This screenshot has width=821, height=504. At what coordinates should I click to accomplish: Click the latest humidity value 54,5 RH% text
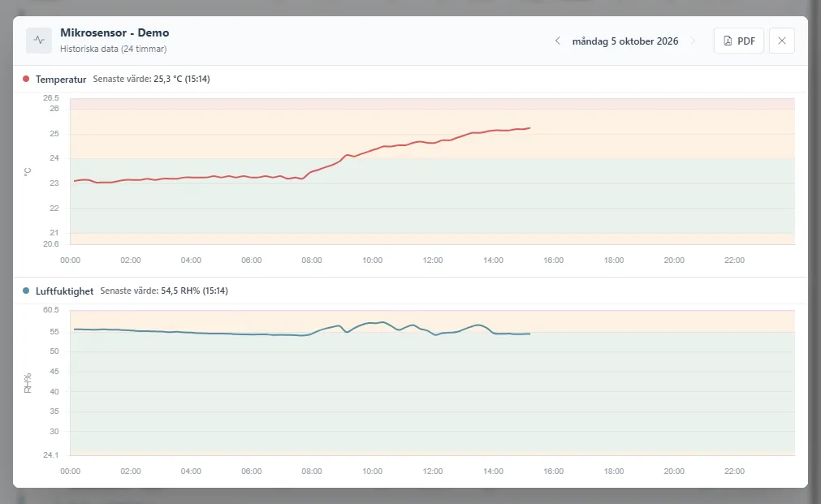click(180, 291)
